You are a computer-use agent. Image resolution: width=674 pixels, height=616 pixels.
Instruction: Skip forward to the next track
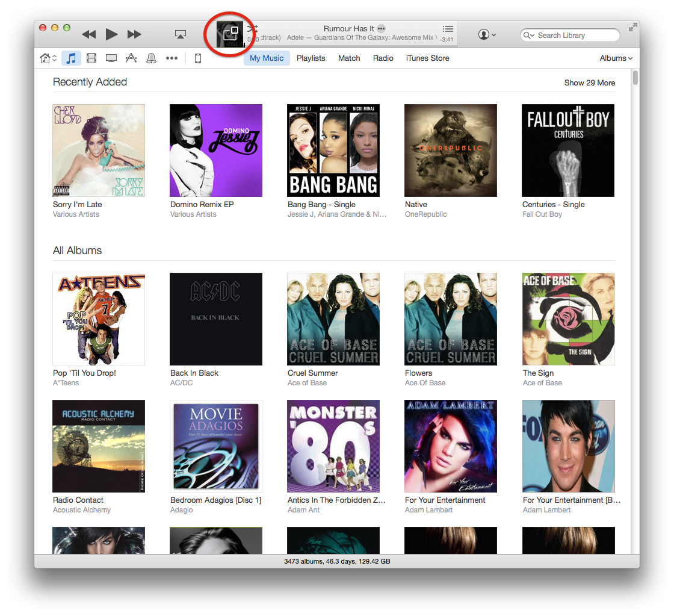[x=134, y=34]
